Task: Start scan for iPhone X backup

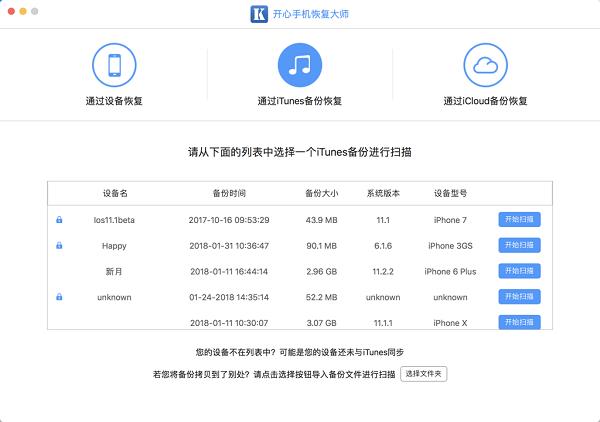Action: 519,322
